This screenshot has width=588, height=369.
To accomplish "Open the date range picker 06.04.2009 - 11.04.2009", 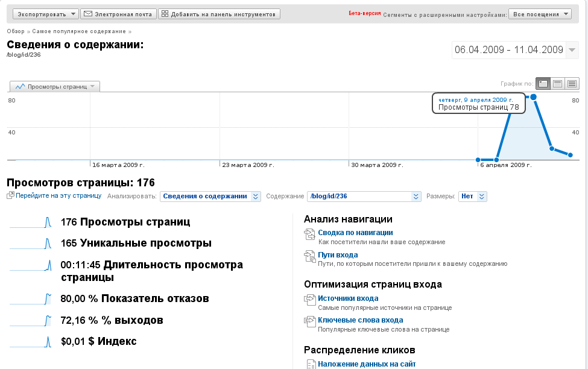I will point(516,50).
